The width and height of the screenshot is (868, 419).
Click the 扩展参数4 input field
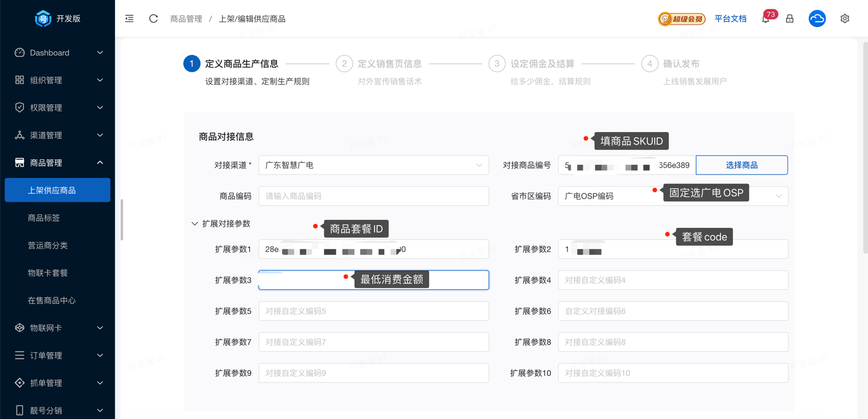(x=673, y=280)
